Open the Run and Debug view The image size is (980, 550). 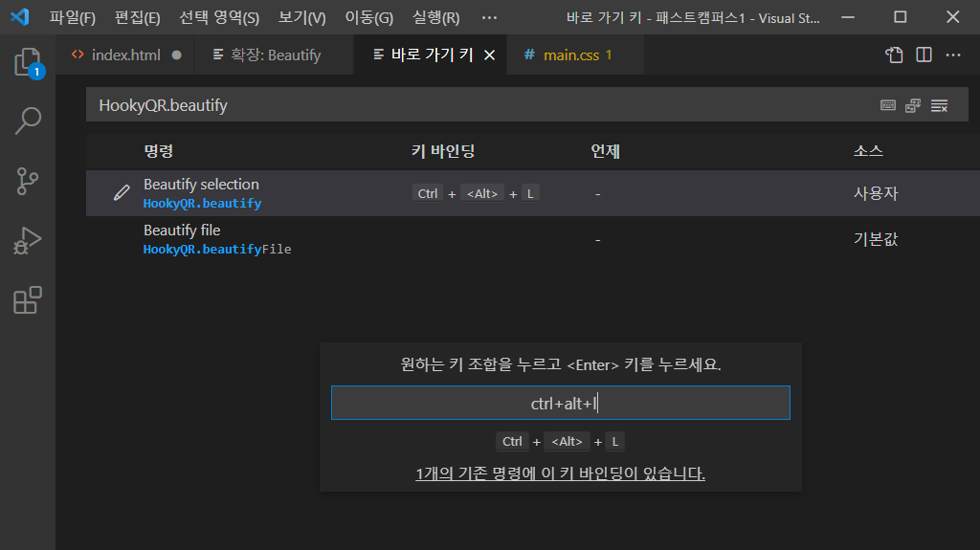coord(28,241)
